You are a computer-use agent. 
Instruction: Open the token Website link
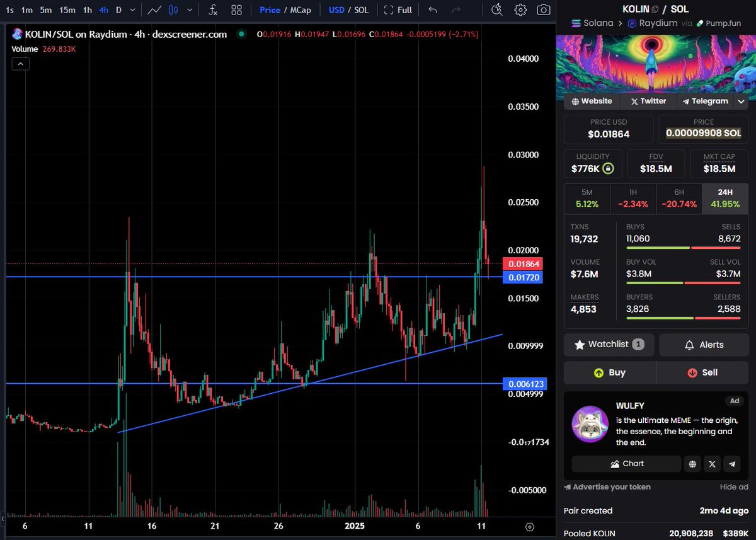[592, 101]
